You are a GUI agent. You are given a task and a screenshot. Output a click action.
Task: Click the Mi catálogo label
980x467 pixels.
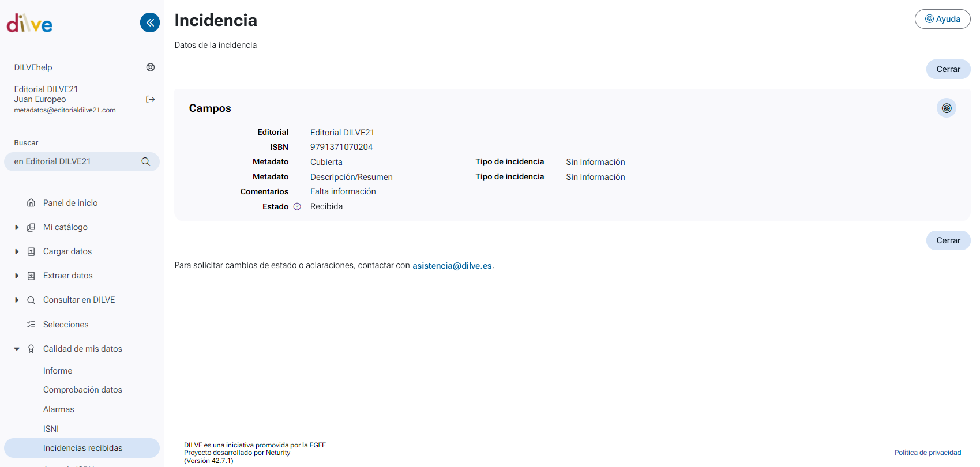pyautogui.click(x=65, y=227)
